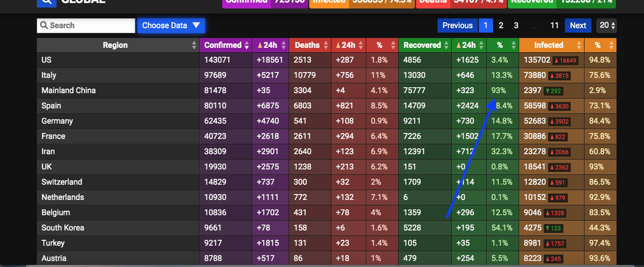This screenshot has height=267, width=644.
Task: Focus the Search input field
Action: point(86,26)
